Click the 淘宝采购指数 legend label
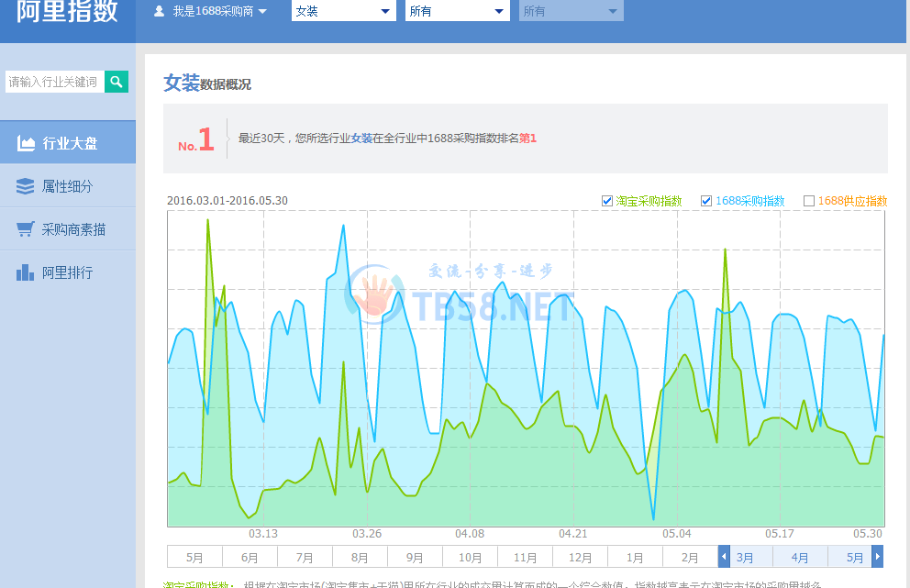The image size is (910, 588). [x=649, y=201]
